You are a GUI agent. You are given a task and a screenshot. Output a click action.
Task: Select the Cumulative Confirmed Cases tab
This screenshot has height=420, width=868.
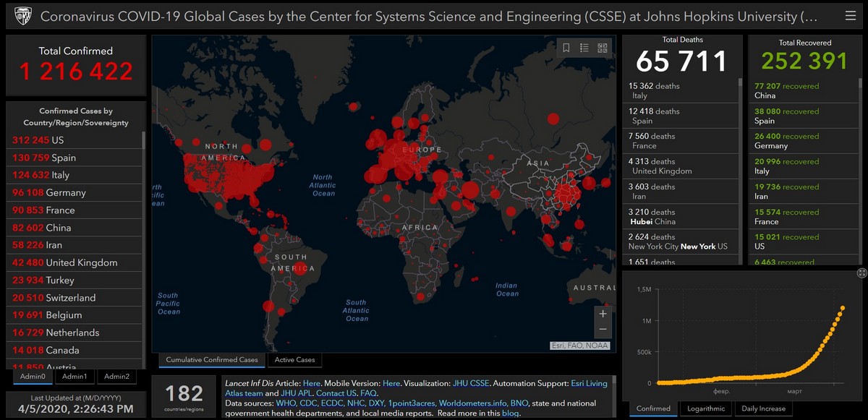point(212,359)
